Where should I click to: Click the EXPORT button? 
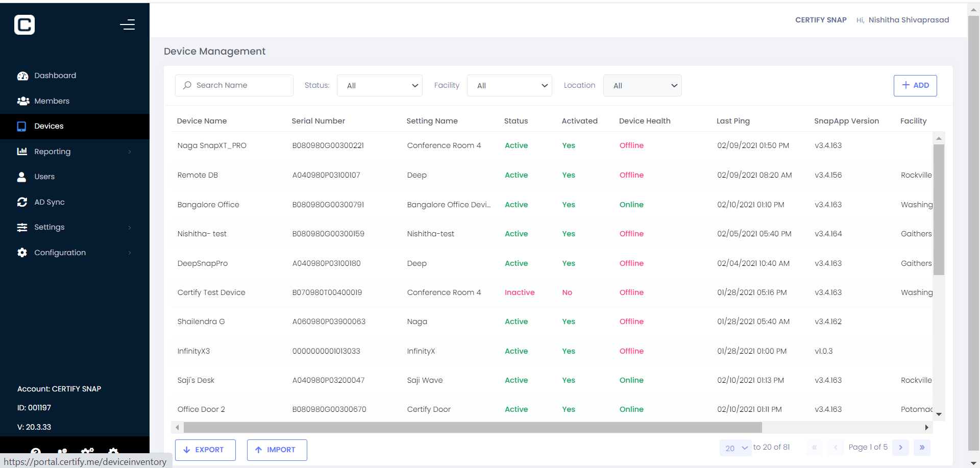pos(205,450)
